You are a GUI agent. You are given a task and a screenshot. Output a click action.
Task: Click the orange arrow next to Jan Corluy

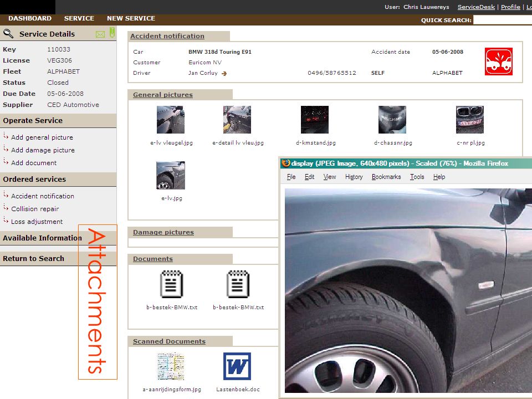pos(224,73)
